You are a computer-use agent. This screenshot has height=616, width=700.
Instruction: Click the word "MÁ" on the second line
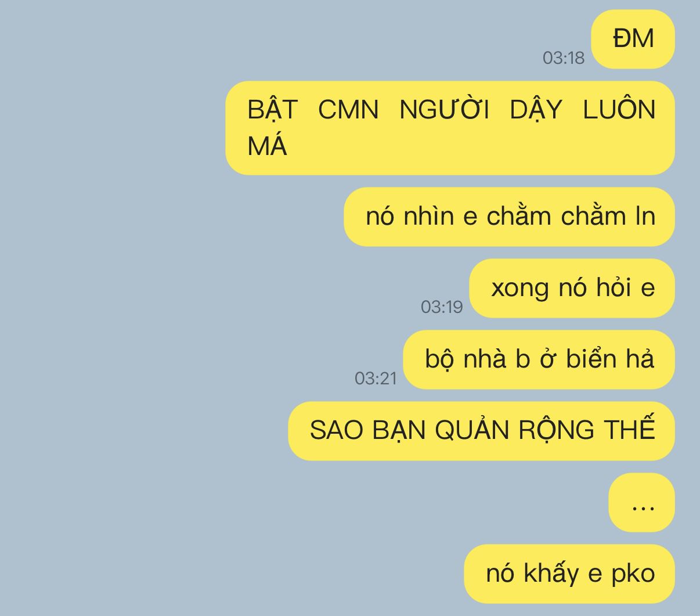267,145
